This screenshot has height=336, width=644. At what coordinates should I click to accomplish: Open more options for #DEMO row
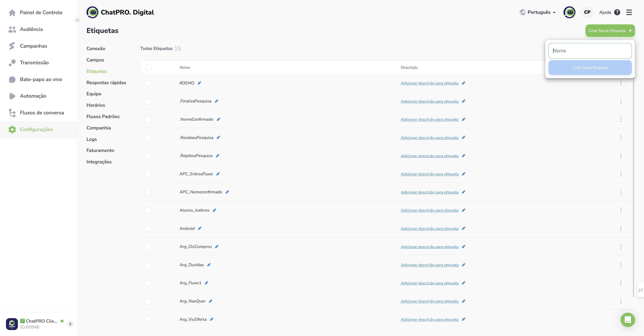[621, 83]
